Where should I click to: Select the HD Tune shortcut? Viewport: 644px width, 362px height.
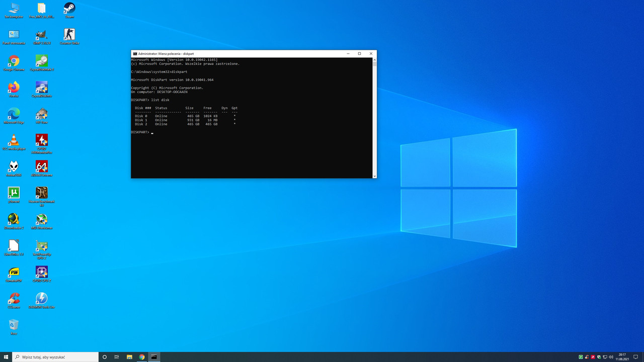[x=42, y=116]
